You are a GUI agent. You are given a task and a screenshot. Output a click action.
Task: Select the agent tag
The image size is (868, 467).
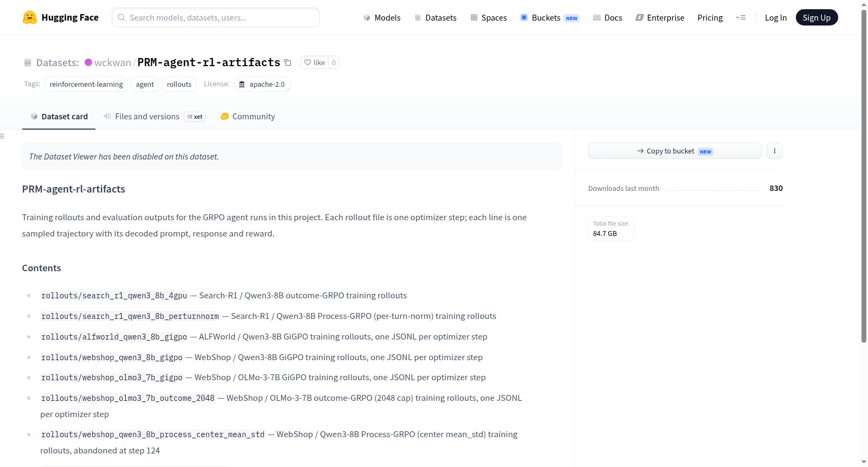click(x=145, y=84)
